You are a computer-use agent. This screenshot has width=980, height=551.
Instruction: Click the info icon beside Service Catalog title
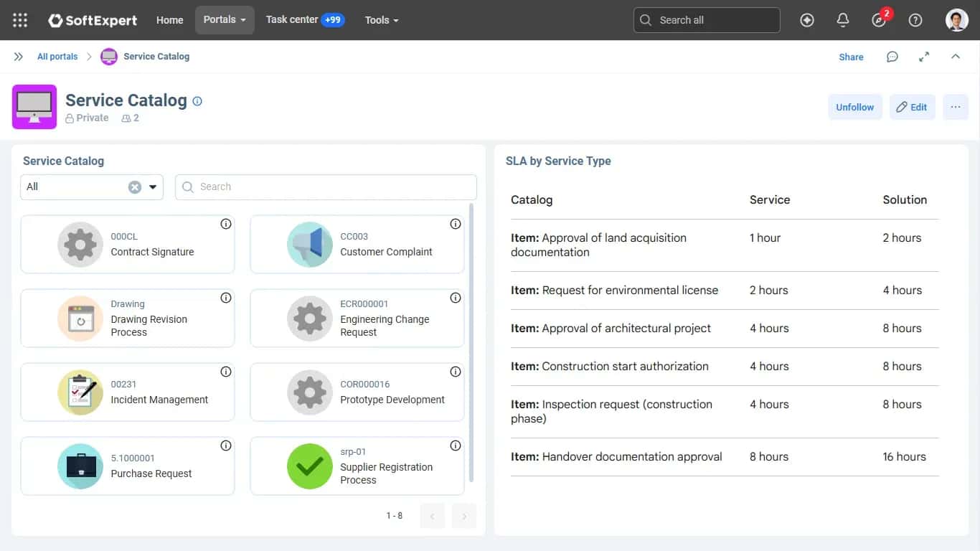pyautogui.click(x=197, y=101)
